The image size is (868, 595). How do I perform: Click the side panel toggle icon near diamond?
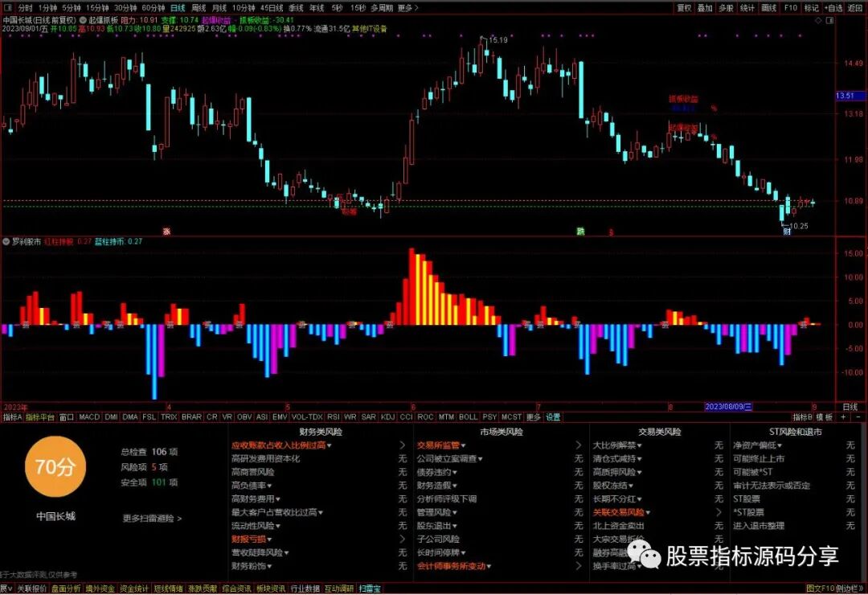coord(829,20)
